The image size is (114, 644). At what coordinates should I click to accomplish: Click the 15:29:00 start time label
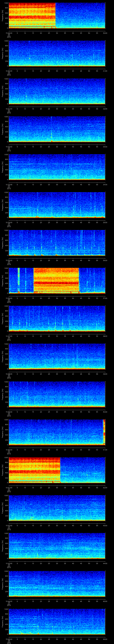pos(9,33)
